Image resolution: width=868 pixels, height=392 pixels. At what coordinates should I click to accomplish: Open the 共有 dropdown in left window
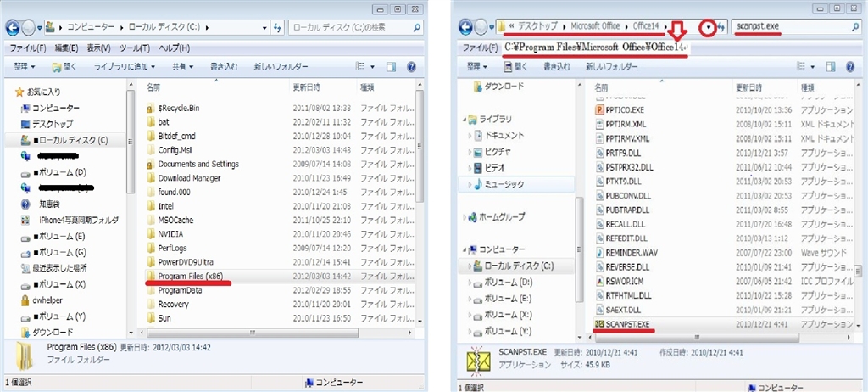click(x=183, y=66)
